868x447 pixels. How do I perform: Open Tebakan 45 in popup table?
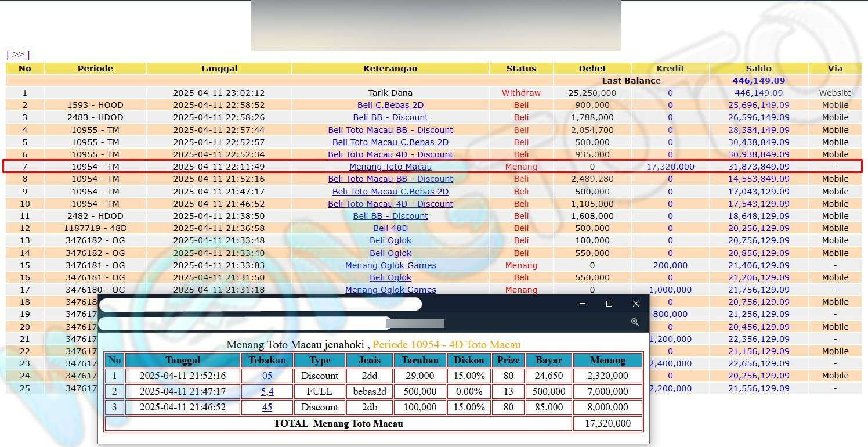pyautogui.click(x=267, y=408)
